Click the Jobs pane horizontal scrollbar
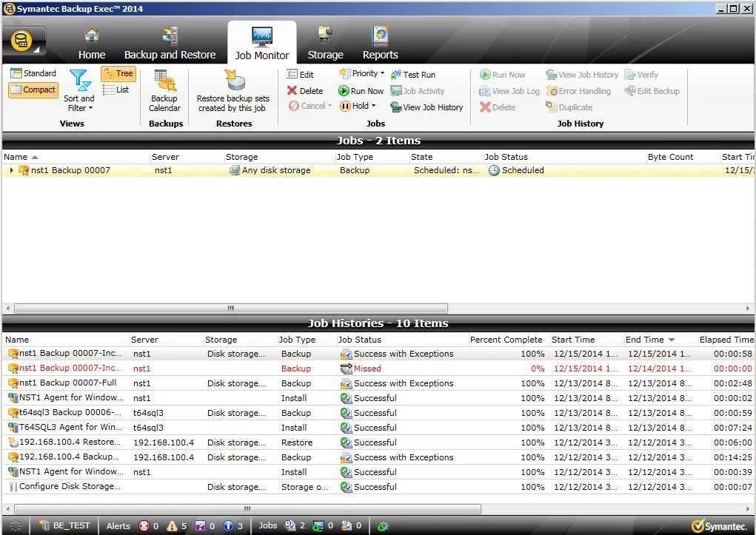Screen dimensions: 756x535 tap(231, 308)
